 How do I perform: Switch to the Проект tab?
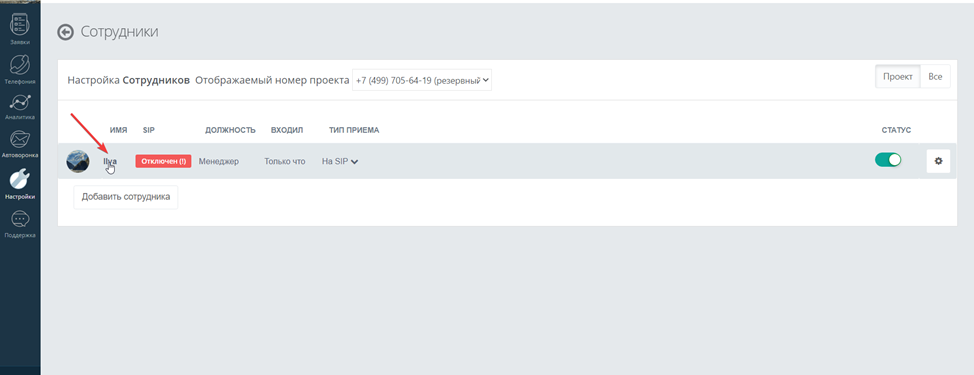[898, 76]
